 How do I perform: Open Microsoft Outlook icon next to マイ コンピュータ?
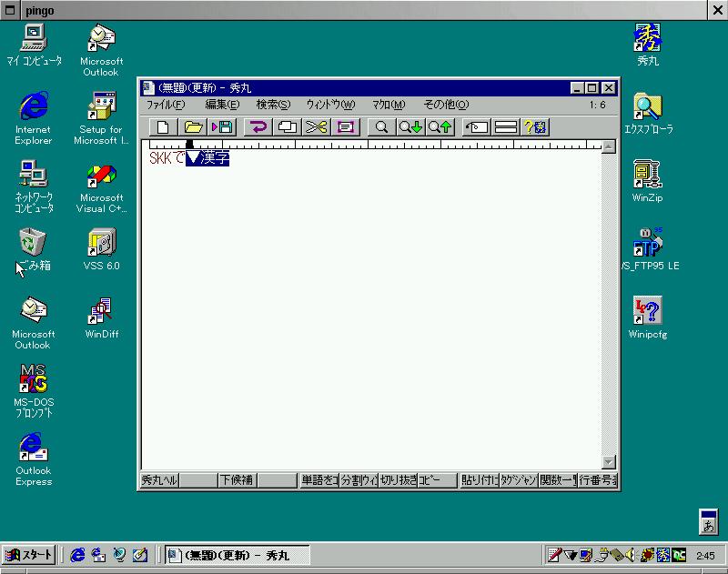(x=101, y=50)
